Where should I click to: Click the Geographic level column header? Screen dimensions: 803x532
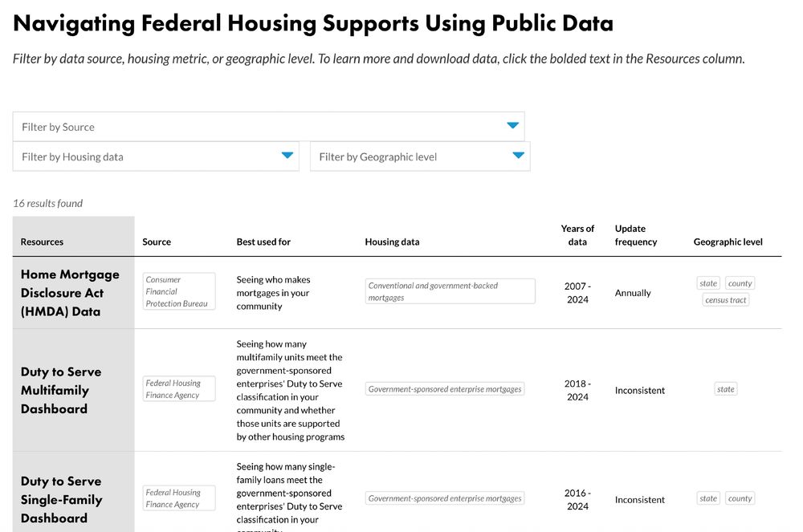click(x=728, y=241)
